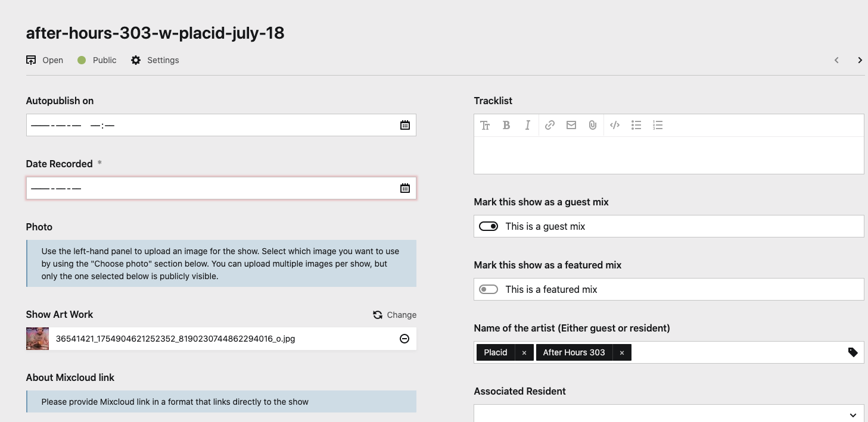Remove the Placid artist tag
This screenshot has height=422, width=868.
pyautogui.click(x=524, y=352)
